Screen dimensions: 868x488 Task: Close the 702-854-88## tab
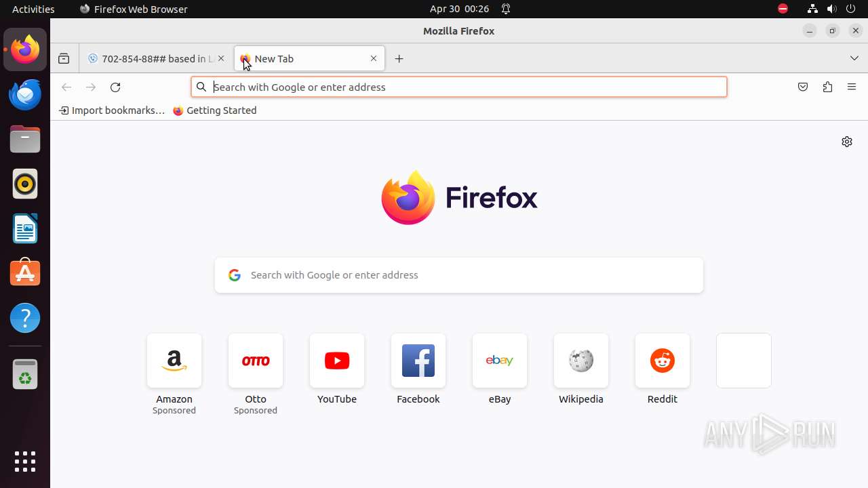tap(221, 59)
